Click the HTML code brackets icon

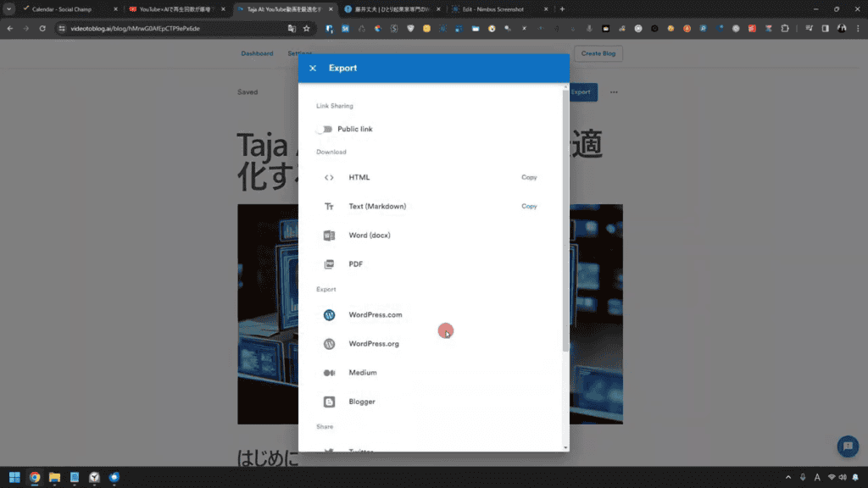click(329, 178)
